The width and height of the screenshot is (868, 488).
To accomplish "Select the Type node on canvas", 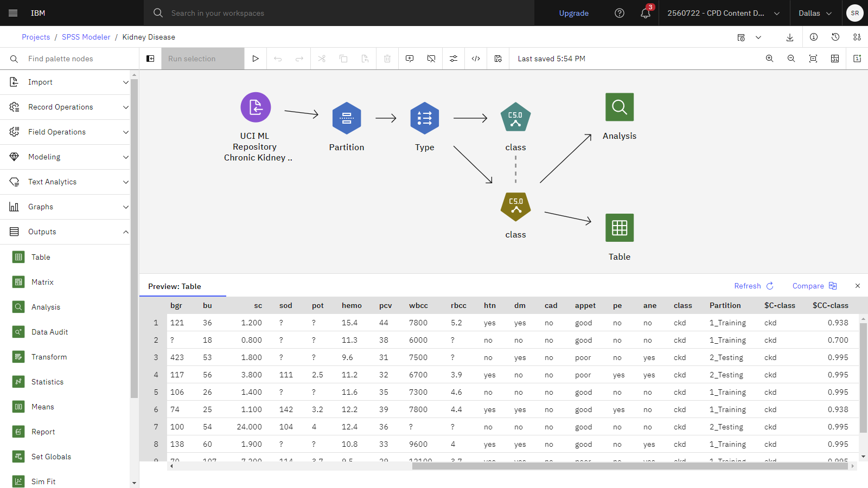I will coord(425,118).
